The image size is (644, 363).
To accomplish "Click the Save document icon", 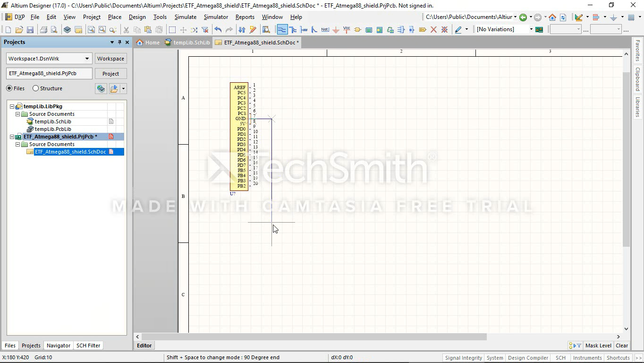I will 30,30.
